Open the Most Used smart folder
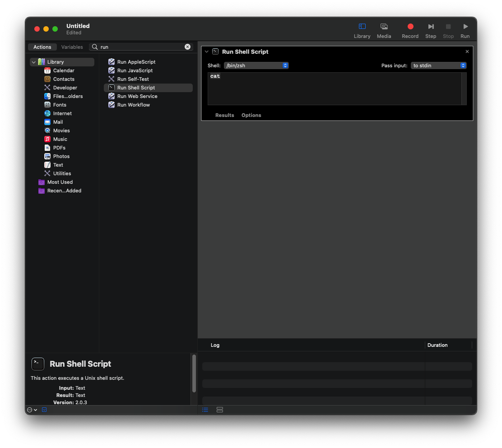Image resolution: width=502 pixels, height=448 pixels. (60, 182)
